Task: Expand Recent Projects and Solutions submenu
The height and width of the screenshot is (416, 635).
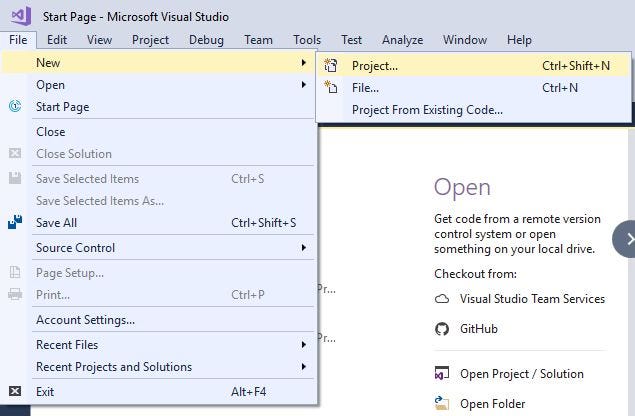Action: click(303, 367)
